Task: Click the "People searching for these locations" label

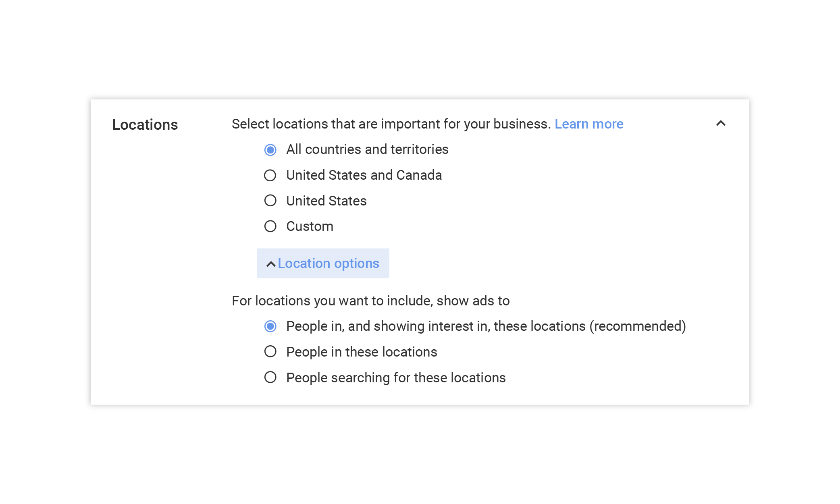Action: coord(396,378)
